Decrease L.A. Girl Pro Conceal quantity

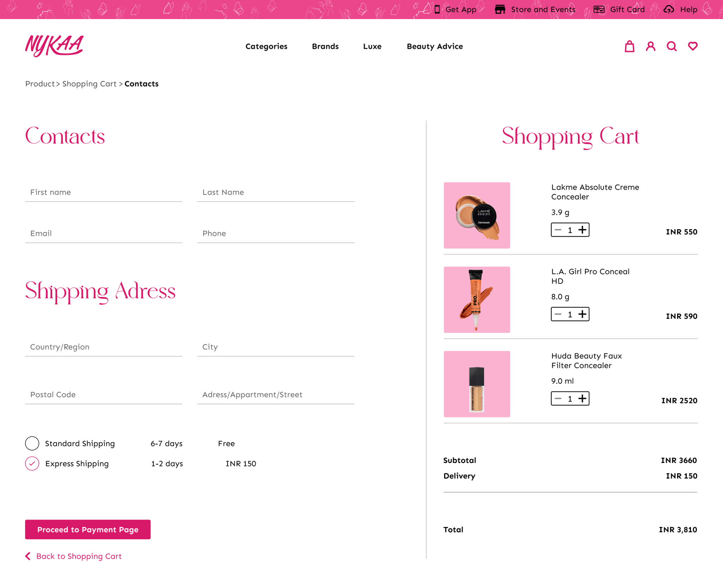pyautogui.click(x=558, y=314)
